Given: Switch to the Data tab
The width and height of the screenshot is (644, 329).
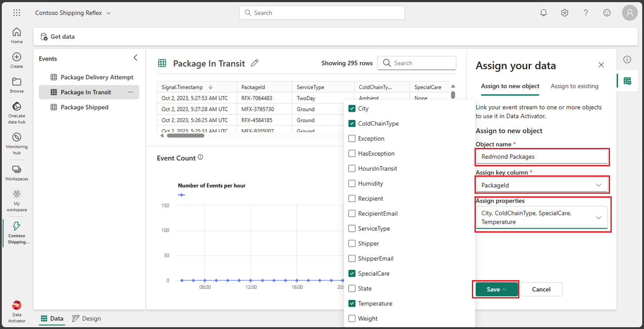Looking at the screenshot, I should (52, 319).
